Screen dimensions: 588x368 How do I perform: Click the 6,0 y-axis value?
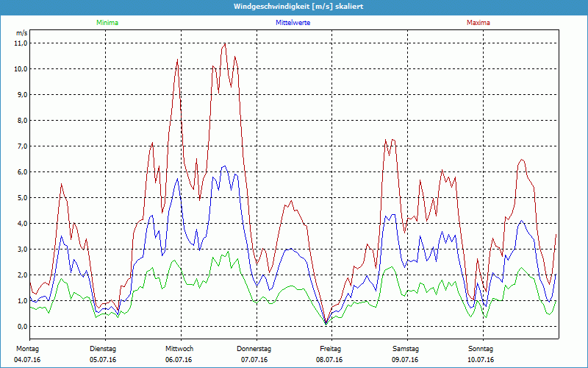[23, 172]
